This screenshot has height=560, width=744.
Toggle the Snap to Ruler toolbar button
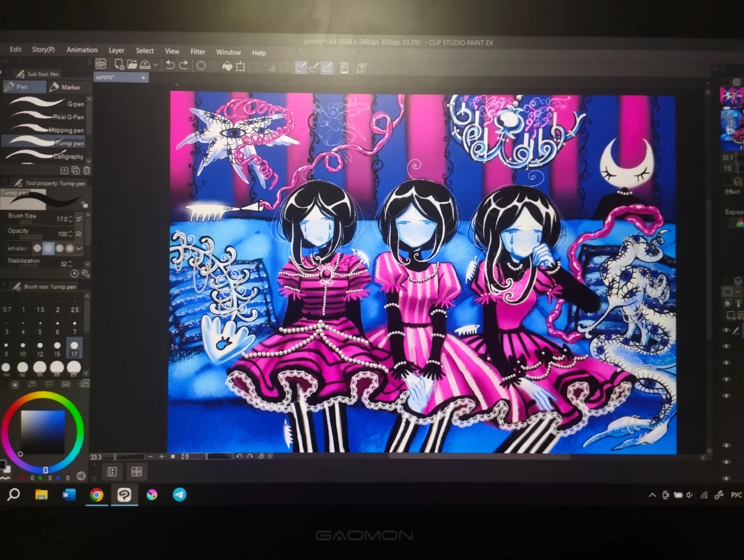coord(301,67)
